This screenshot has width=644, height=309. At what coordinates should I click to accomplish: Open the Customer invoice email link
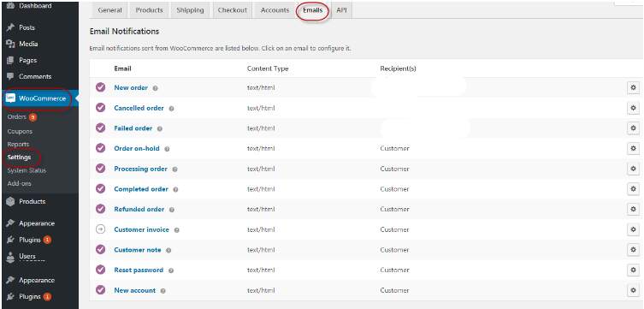tap(142, 229)
